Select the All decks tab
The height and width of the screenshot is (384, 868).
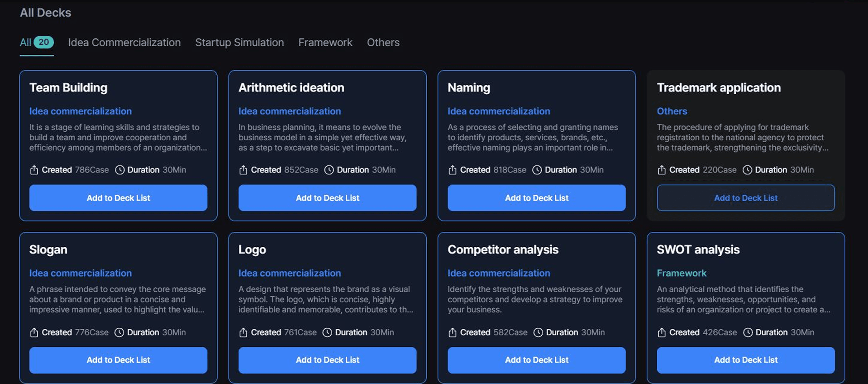click(36, 43)
